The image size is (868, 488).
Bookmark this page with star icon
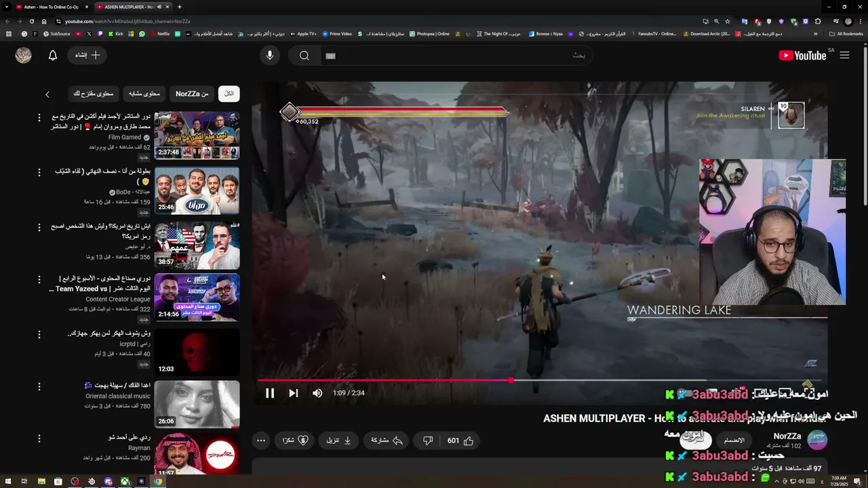point(728,21)
